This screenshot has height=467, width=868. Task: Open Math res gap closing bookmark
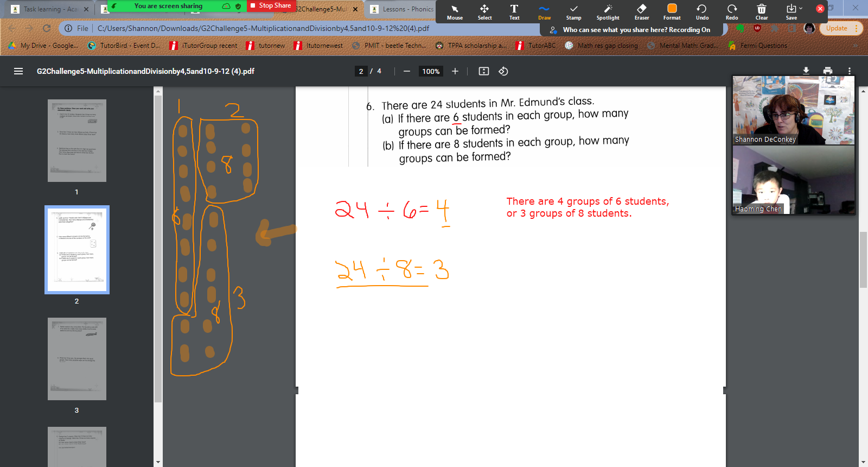click(601, 46)
